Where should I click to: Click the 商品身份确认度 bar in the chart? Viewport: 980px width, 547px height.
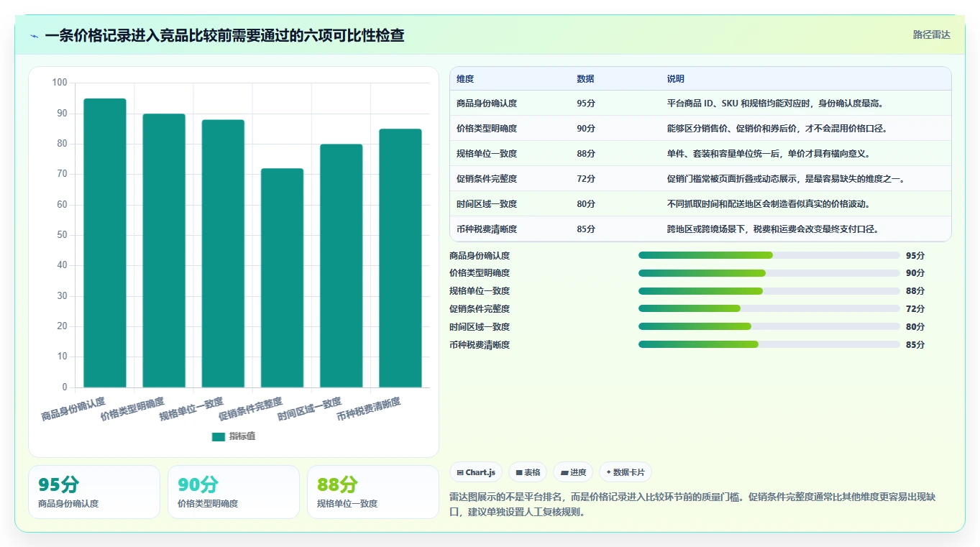105,243
